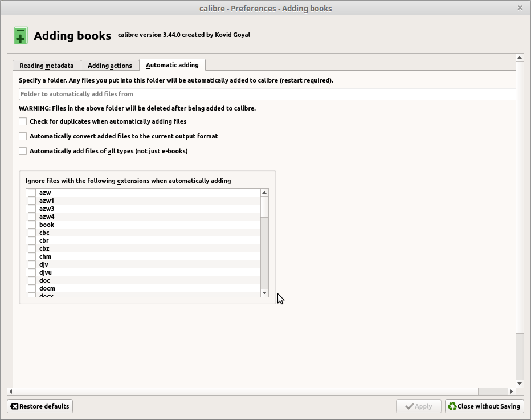Ignore cbr files checkbox

click(32, 240)
